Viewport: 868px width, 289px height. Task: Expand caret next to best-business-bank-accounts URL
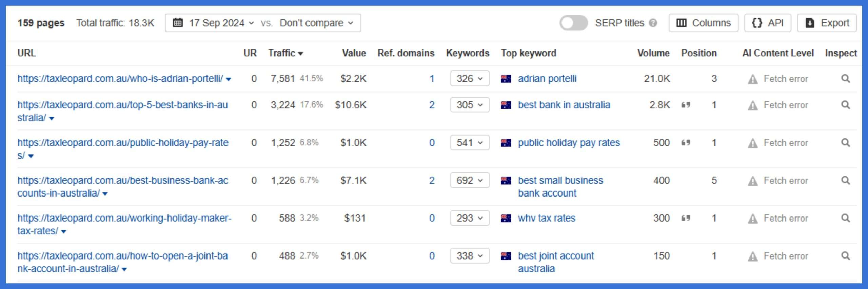click(x=105, y=194)
